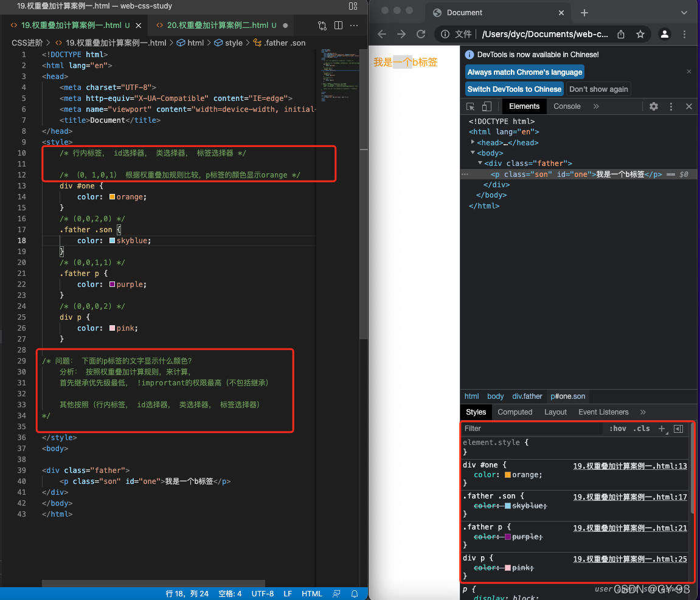Click Switch DevTools to Chinese button
The image size is (700, 600).
click(x=515, y=89)
